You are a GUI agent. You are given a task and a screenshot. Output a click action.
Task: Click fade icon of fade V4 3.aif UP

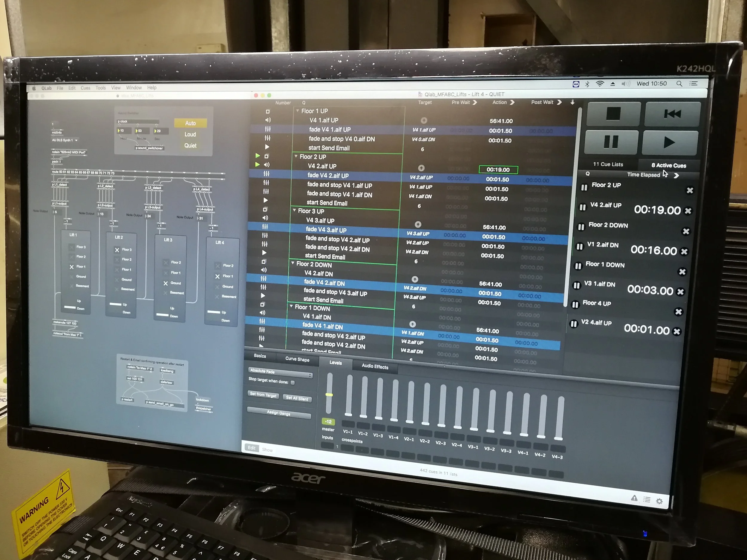point(265,226)
